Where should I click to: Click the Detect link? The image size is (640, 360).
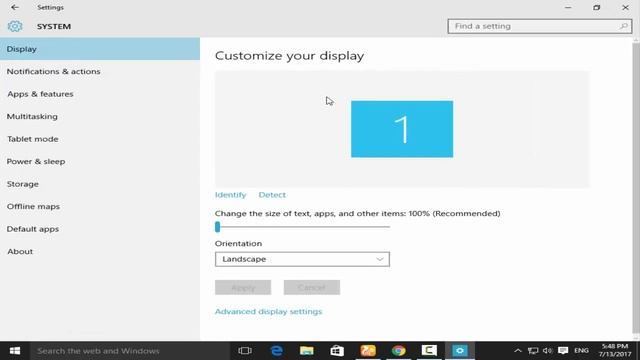coord(272,195)
